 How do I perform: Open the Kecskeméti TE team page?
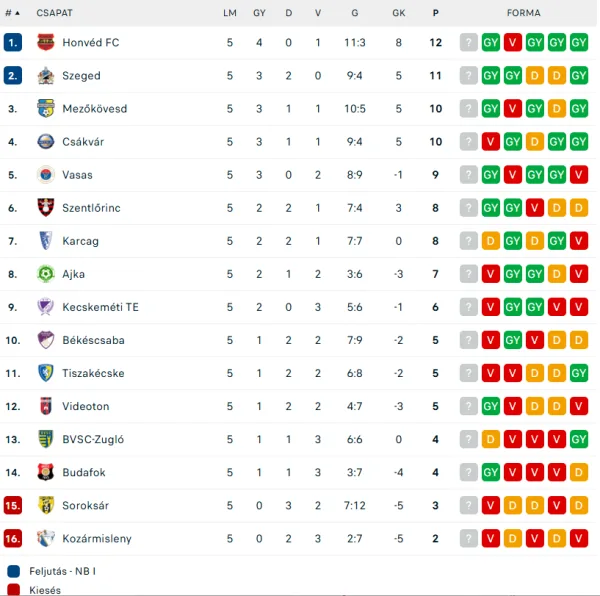tap(100, 307)
